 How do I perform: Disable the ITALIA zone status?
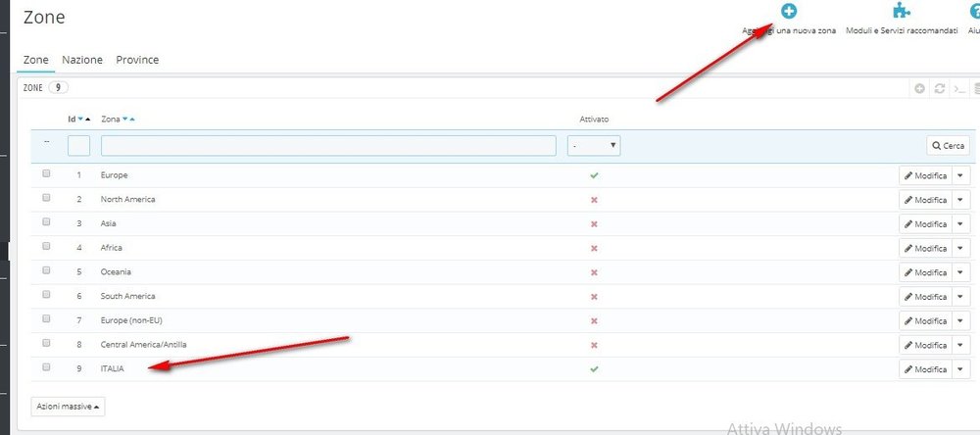(594, 369)
